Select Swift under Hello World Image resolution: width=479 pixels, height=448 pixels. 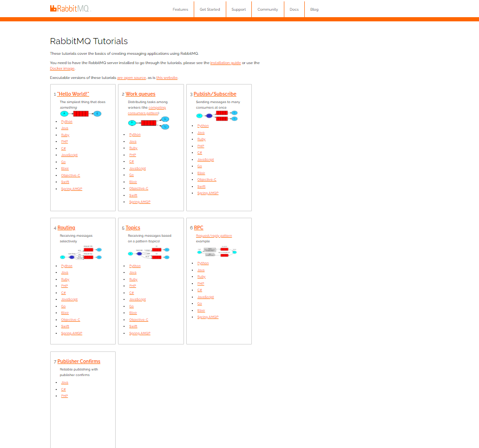pos(65,182)
